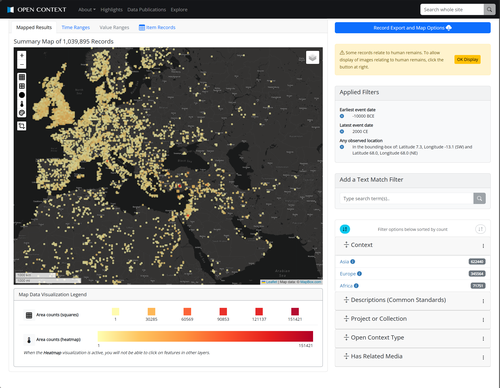Image resolution: width=500 pixels, height=388 pixels.
Task: Remove the observed location bounding-box filter
Action: pyautogui.click(x=342, y=147)
